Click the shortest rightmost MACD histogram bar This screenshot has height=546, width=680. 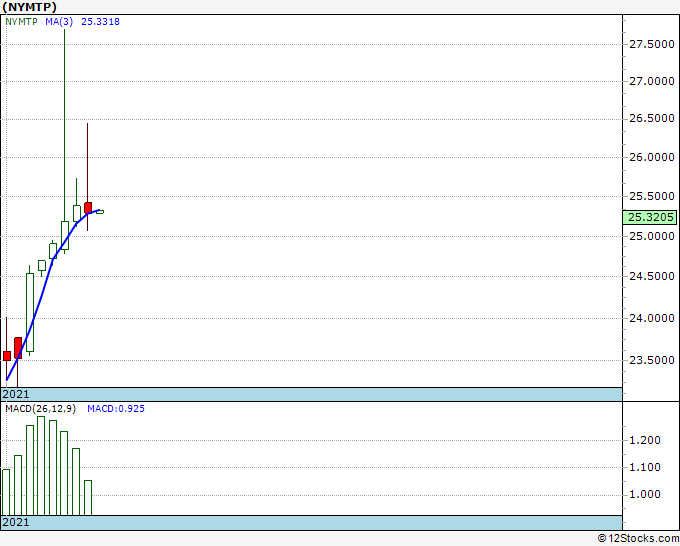point(88,498)
